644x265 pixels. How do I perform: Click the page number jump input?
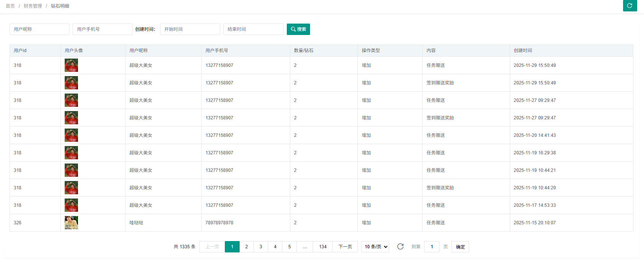pos(431,247)
